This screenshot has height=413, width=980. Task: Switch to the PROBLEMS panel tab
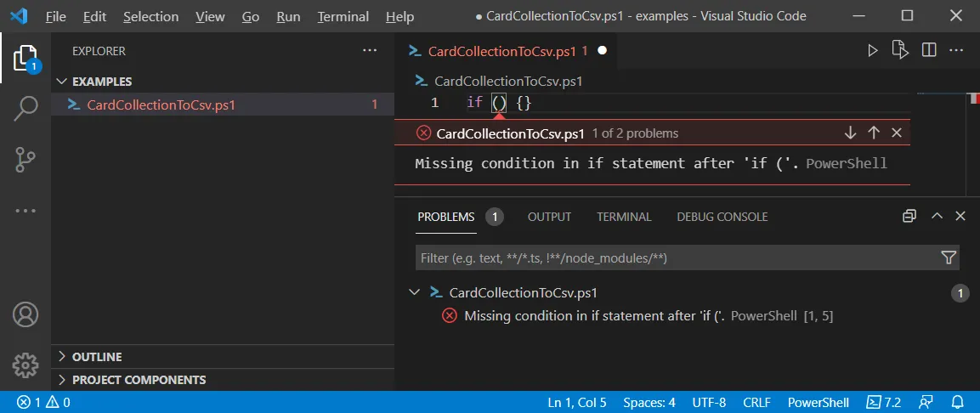pos(446,217)
